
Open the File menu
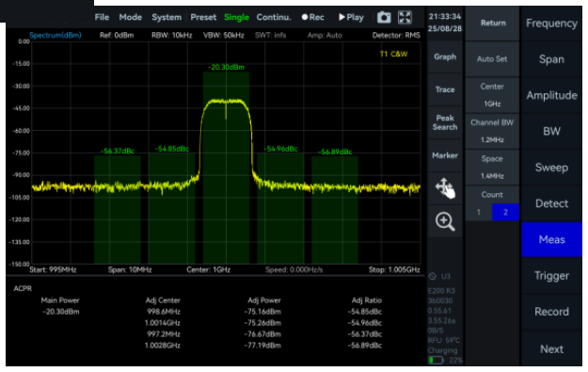pyautogui.click(x=102, y=17)
